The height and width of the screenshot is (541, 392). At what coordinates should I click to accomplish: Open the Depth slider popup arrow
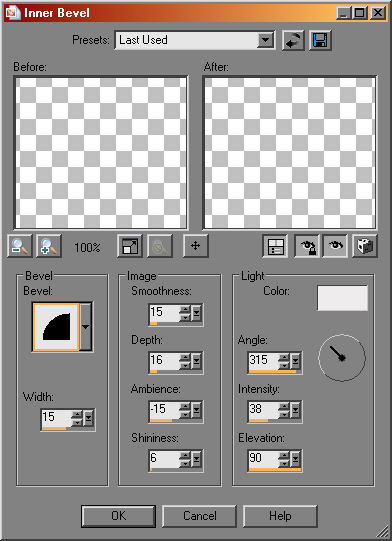(196, 361)
